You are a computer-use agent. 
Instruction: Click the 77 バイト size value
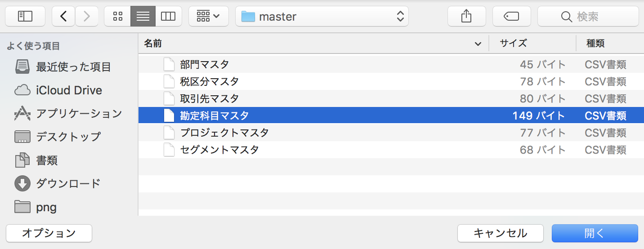pos(542,133)
